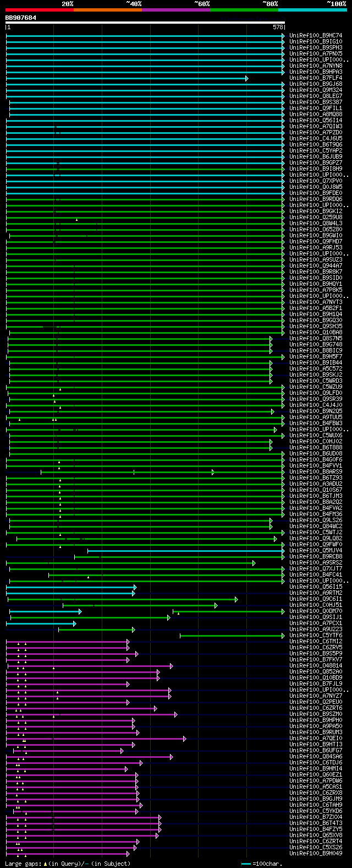Select the BB907684 query label
The width and height of the screenshot is (352, 868).
pos(21,18)
